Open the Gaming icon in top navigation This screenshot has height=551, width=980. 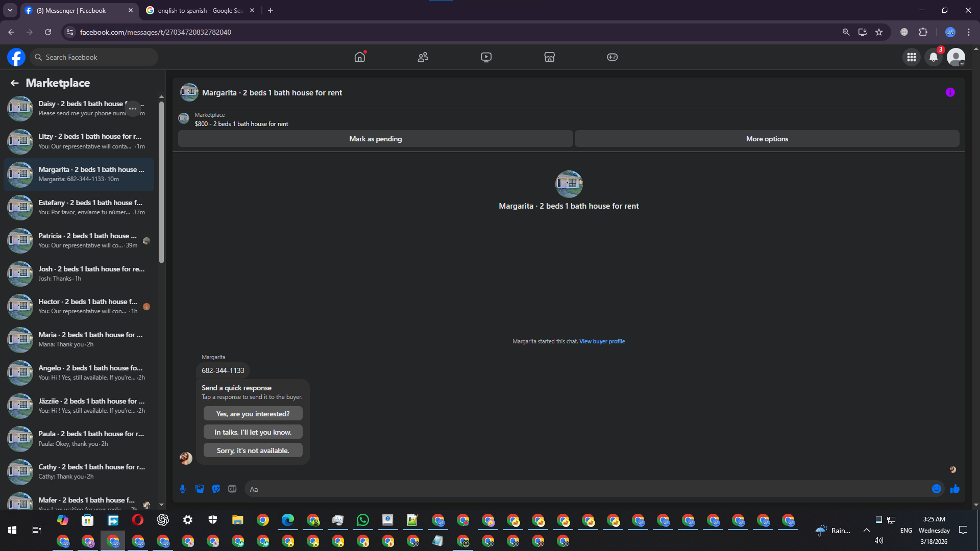click(612, 57)
